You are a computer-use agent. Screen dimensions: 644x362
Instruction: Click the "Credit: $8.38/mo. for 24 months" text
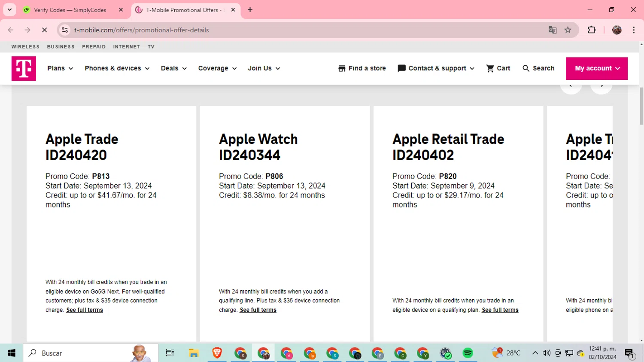pos(272,195)
